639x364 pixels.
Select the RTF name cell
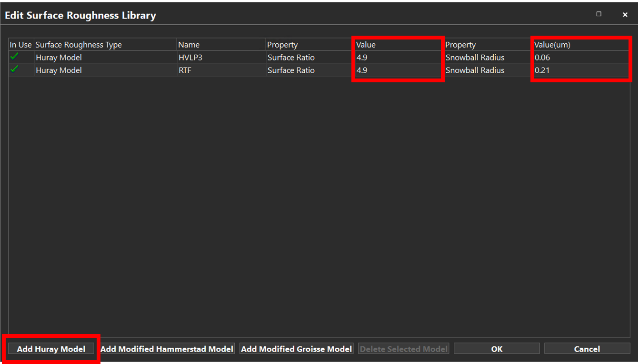coord(221,70)
